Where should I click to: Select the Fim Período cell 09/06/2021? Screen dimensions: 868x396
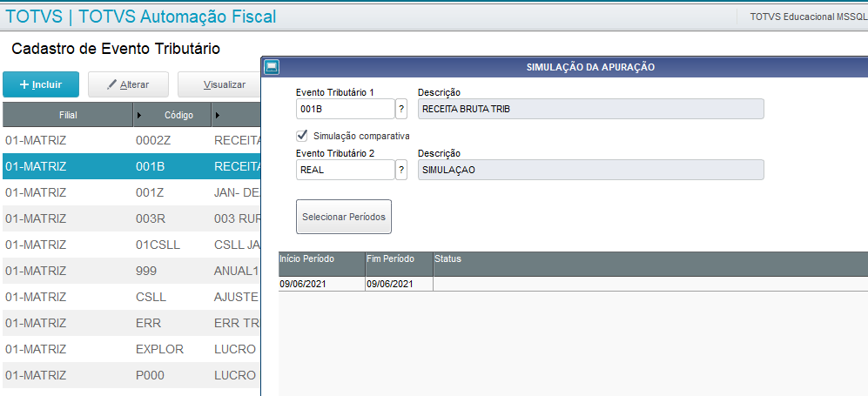(x=399, y=284)
